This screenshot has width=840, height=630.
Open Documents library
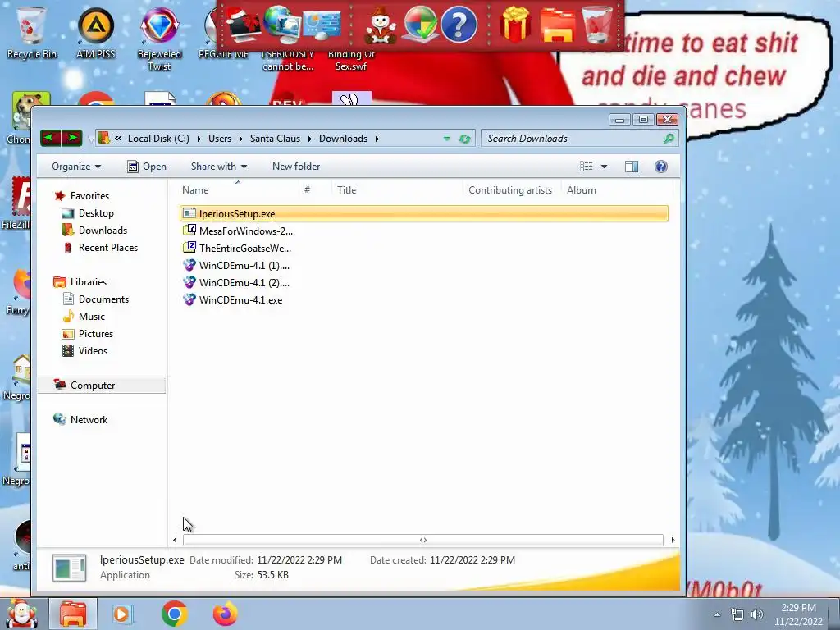103,299
